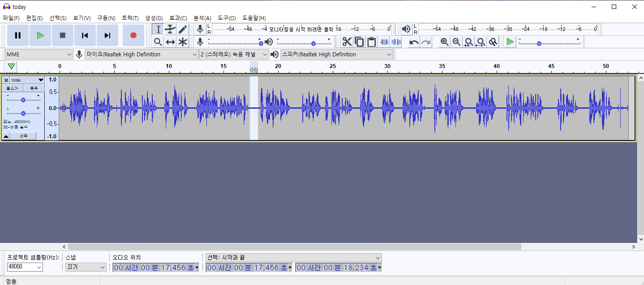Skip to end of track

click(107, 35)
